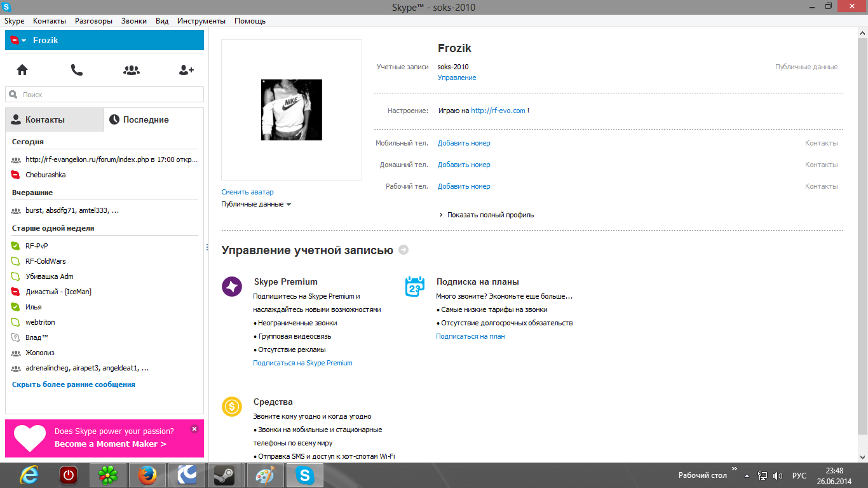Expand the Рабочий стол toolbar chevron

(735, 470)
